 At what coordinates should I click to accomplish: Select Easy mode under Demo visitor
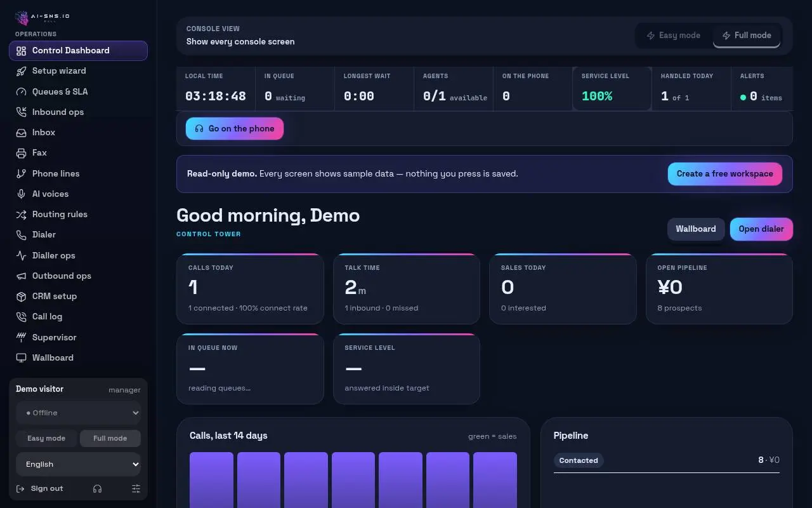pos(46,438)
